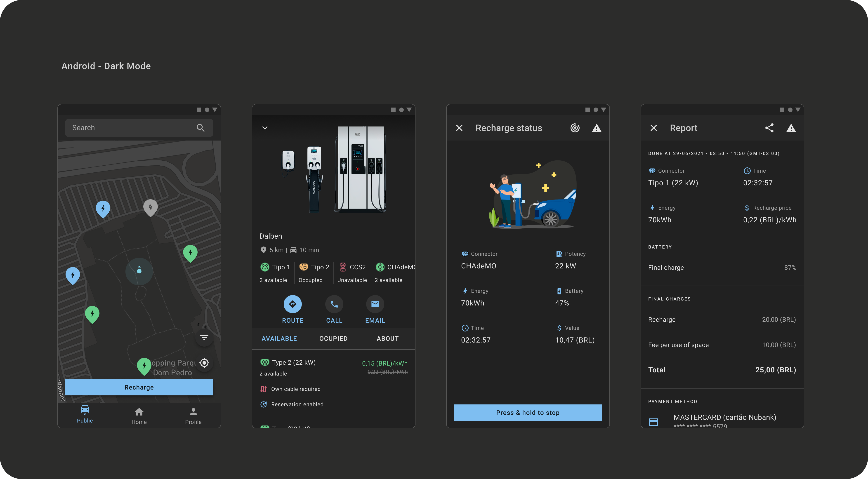Tap the circular Route direction icon

click(292, 304)
